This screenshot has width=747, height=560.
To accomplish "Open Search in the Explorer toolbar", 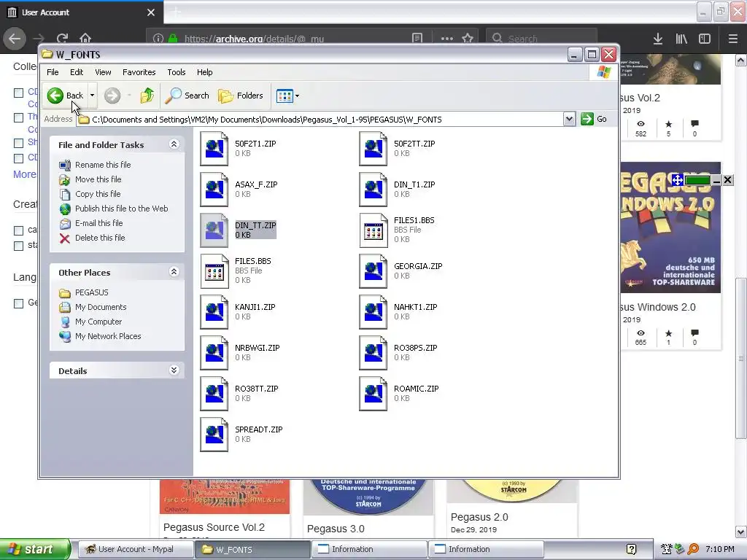I will [x=187, y=96].
